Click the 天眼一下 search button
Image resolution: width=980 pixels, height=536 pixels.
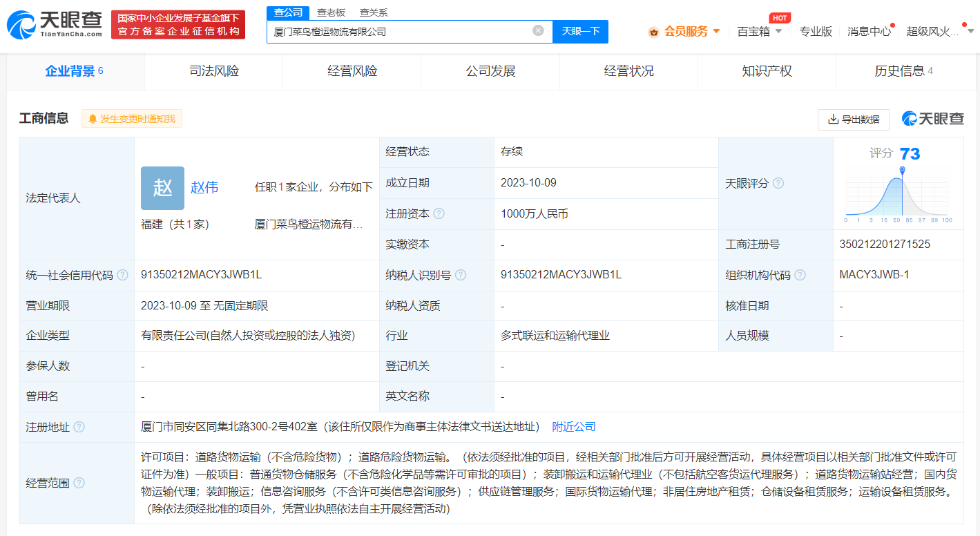click(580, 31)
